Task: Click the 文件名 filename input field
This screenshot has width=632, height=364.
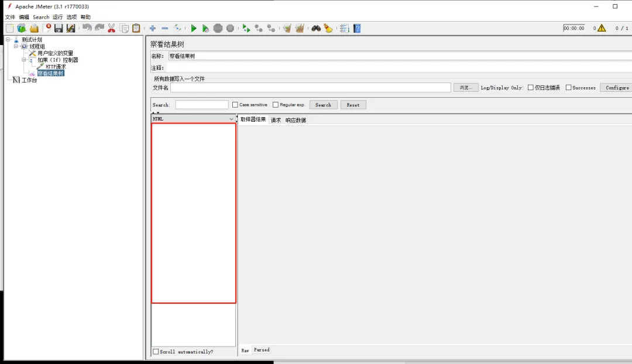Action: coord(310,87)
